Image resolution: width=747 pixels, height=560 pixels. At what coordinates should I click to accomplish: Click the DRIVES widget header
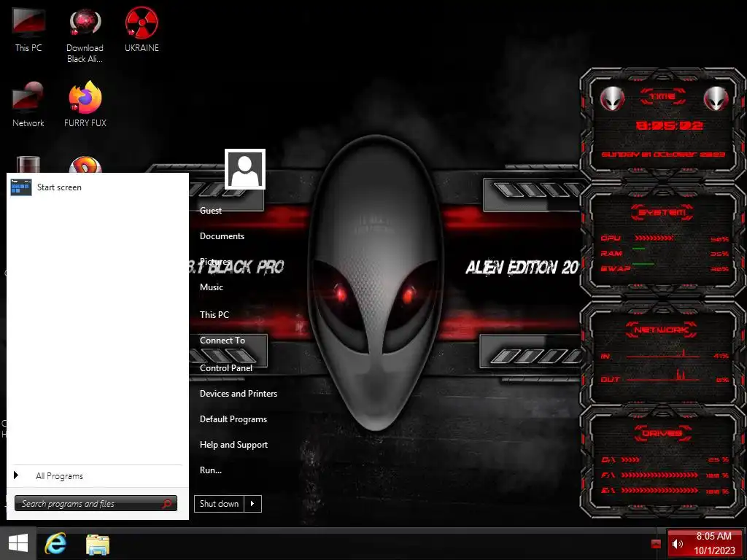point(662,433)
